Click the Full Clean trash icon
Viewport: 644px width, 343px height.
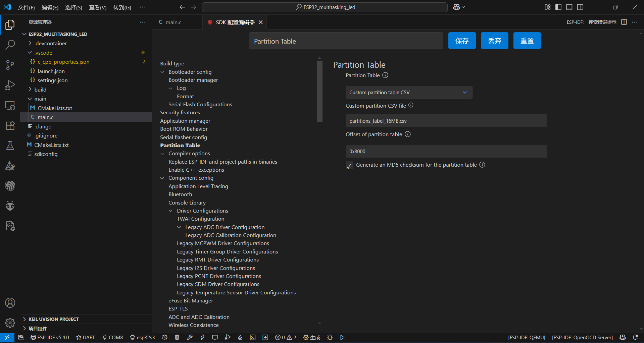pos(177,337)
